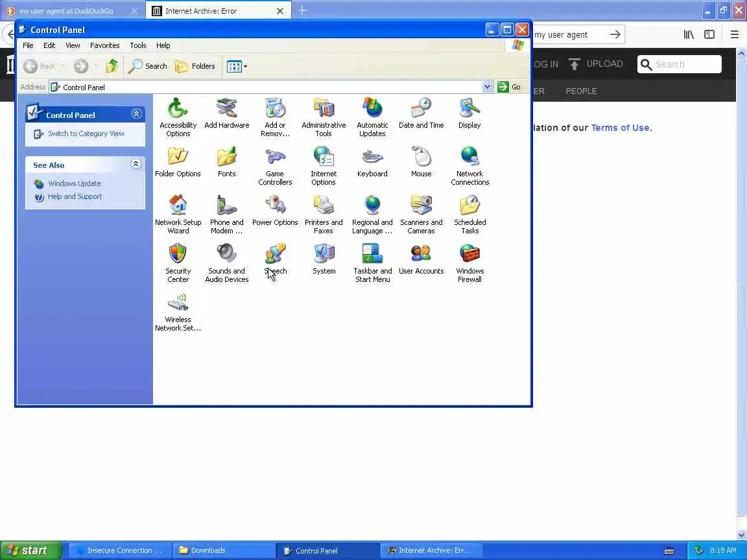Open User Accounts icon

click(421, 259)
